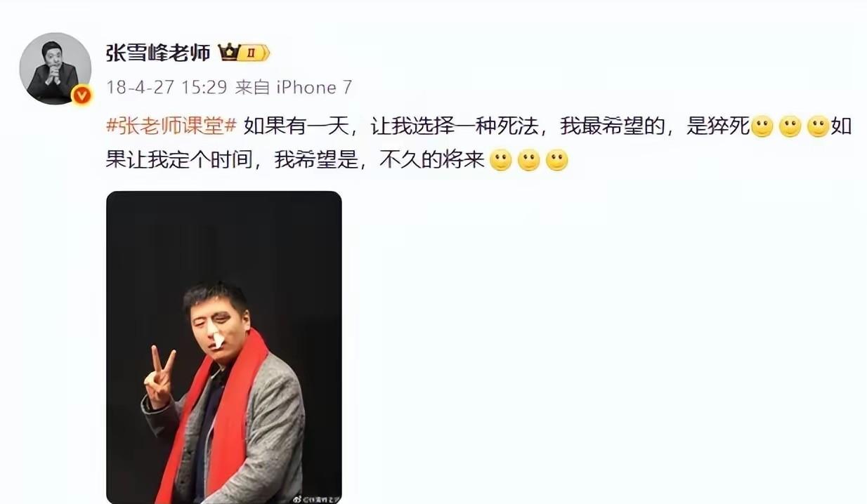Click third smiley emoji before 如果
This screenshot has height=504, width=867.
(819, 127)
